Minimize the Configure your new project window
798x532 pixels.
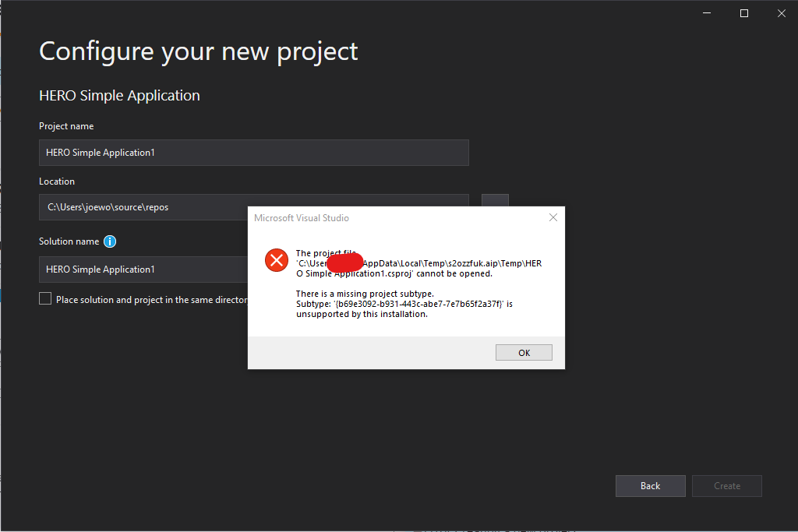tap(707, 13)
